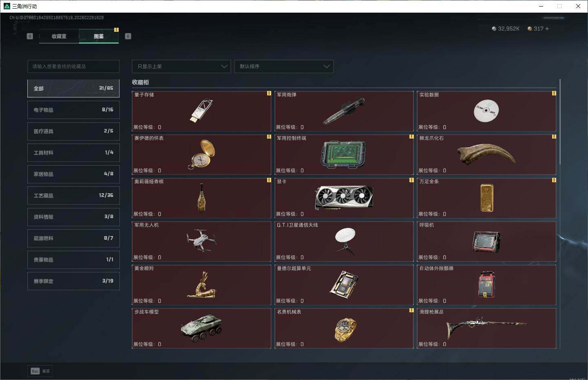This screenshot has height=380, width=588.
Task: Click the 收藏柜 section heading
Action: pyautogui.click(x=140, y=82)
